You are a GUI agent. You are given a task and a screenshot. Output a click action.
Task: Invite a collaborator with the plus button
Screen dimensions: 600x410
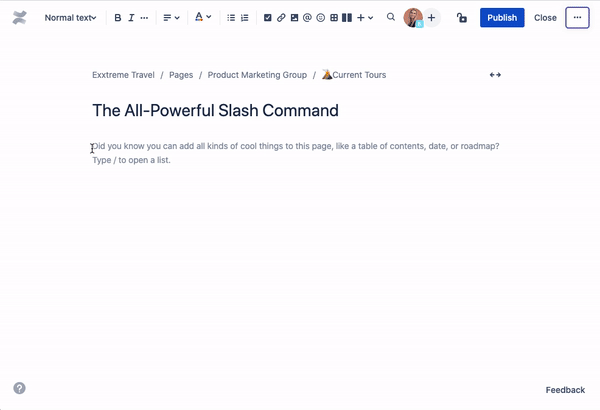pos(431,18)
